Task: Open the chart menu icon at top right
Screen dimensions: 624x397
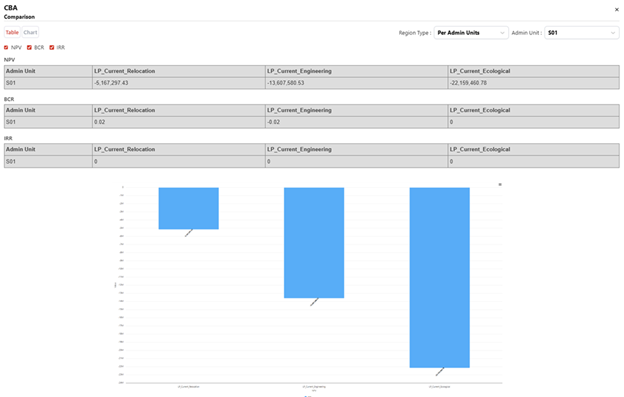Action: pos(500,185)
